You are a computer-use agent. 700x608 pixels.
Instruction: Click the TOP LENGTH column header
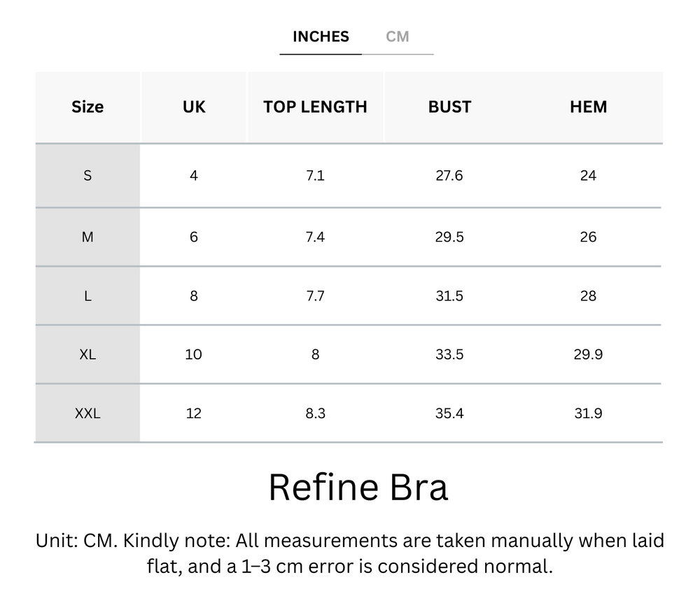[x=315, y=106]
